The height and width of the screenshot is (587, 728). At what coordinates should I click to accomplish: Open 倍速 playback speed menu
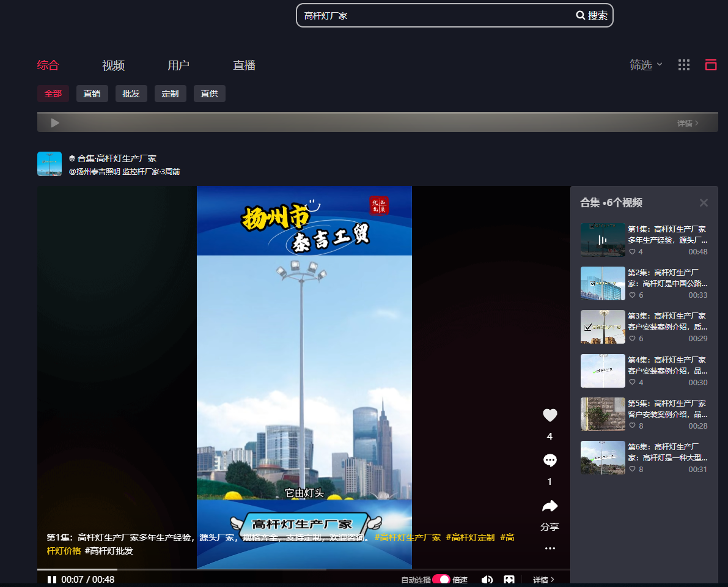point(460,580)
